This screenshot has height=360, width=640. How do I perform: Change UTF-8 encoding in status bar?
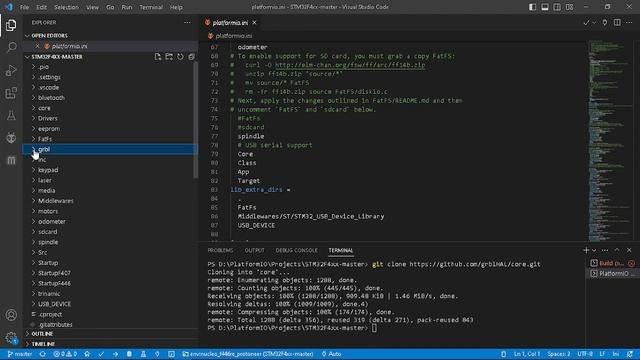(585, 354)
